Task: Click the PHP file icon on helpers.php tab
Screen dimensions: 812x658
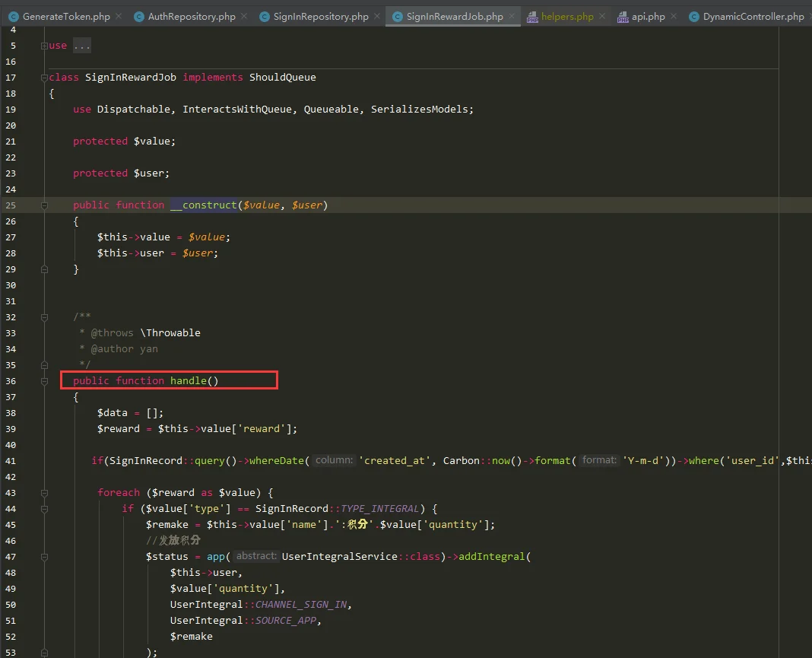Action: tap(532, 16)
